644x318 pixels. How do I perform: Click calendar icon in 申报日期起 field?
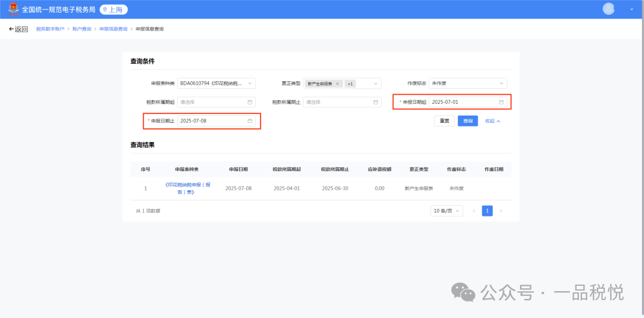(x=501, y=102)
